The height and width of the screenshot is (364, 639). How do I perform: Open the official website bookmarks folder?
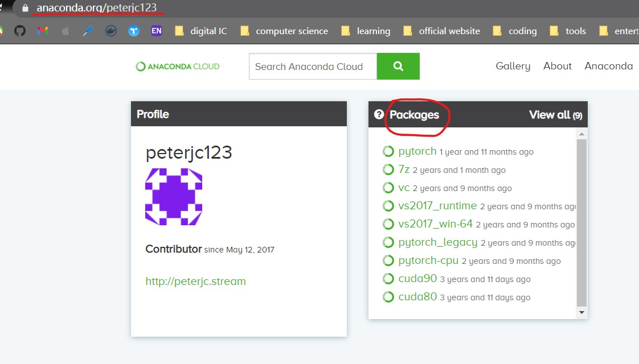point(441,31)
